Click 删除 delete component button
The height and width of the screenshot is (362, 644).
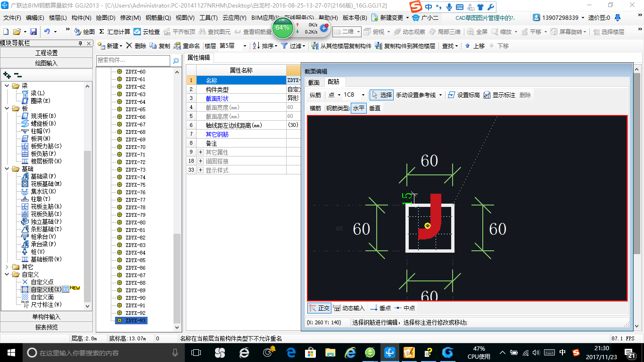point(136,46)
